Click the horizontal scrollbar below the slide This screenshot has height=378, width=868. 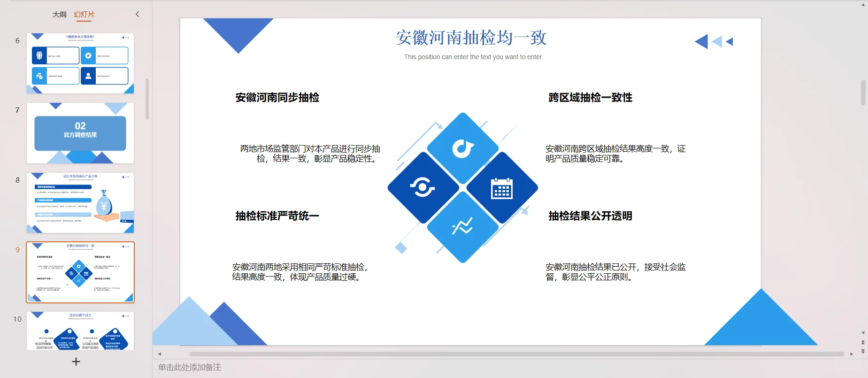click(x=516, y=354)
